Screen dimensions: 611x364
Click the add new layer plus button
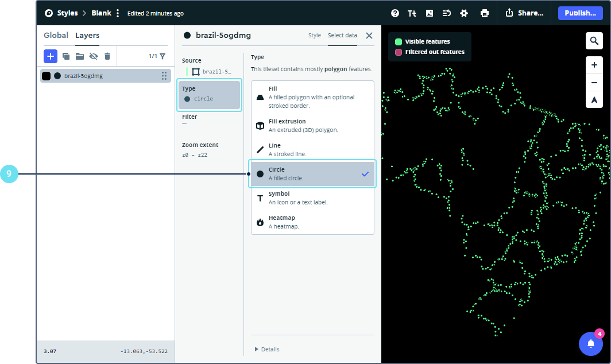coord(51,56)
